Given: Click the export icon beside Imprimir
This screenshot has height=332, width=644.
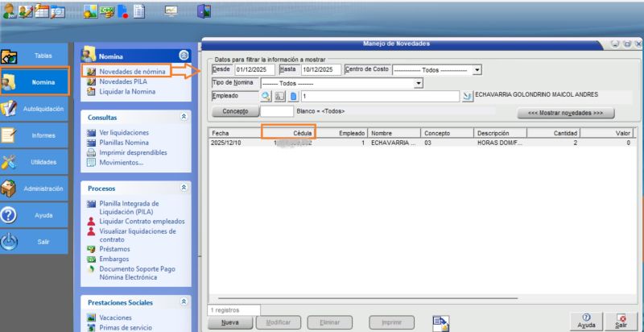Looking at the screenshot, I should [x=440, y=322].
